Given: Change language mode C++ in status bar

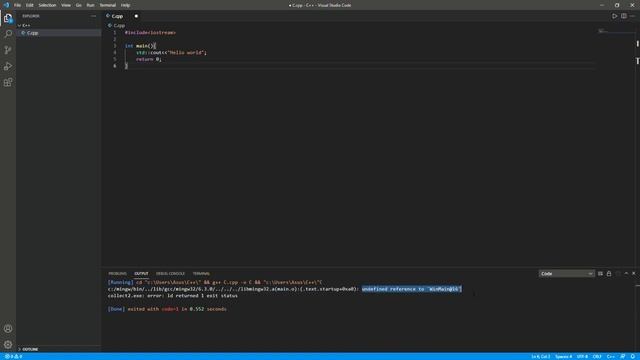Looking at the screenshot, I should coord(611,356).
